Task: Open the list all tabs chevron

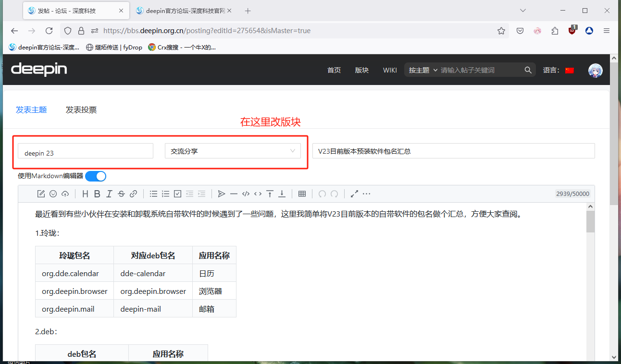Action: [x=523, y=11]
